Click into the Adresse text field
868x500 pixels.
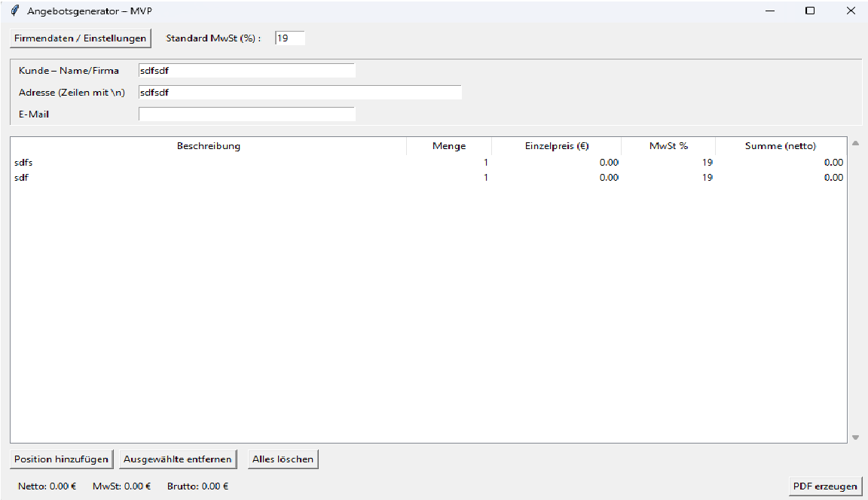(300, 93)
